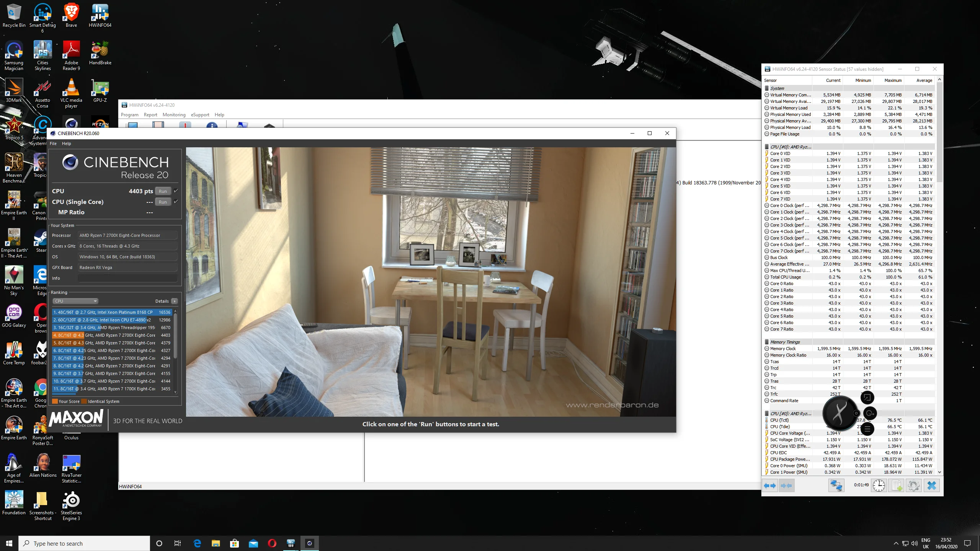
Task: Toggle the checkbox next to CPU (Single Core)
Action: click(x=176, y=202)
